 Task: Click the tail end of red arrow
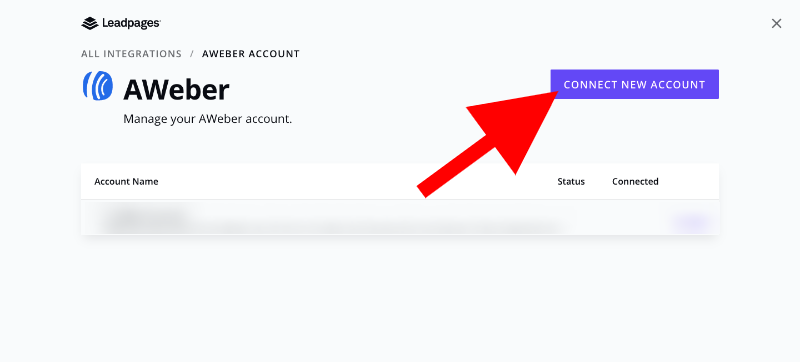tap(423, 190)
